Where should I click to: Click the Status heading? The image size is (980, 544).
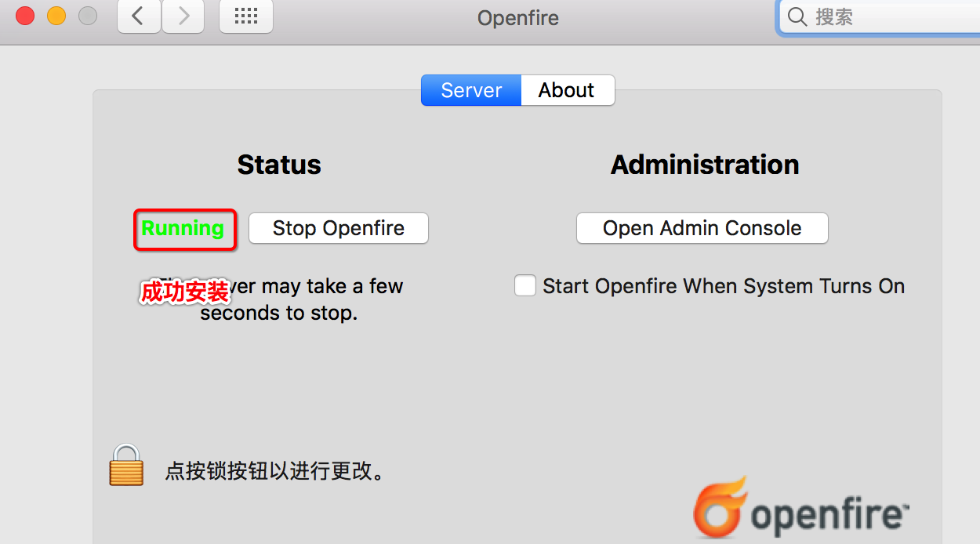point(279,165)
